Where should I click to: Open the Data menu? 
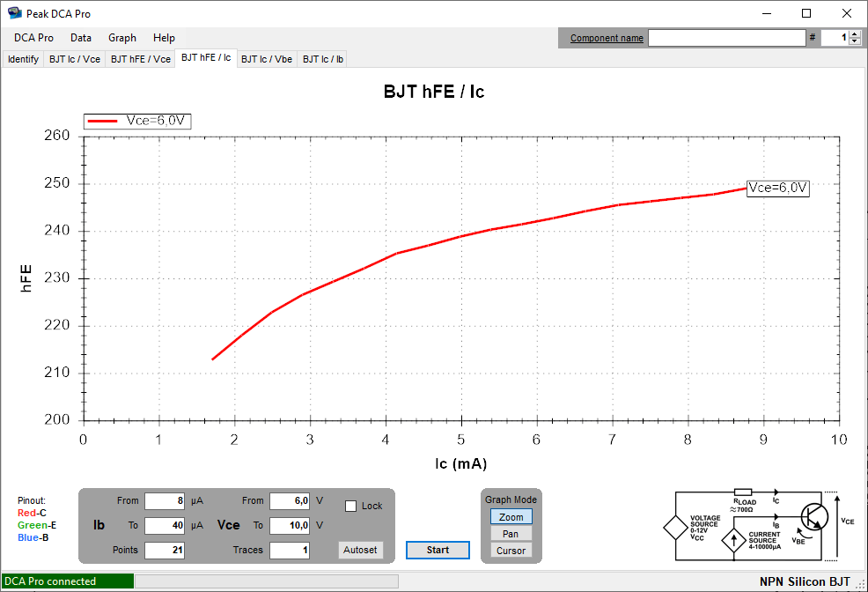[81, 38]
